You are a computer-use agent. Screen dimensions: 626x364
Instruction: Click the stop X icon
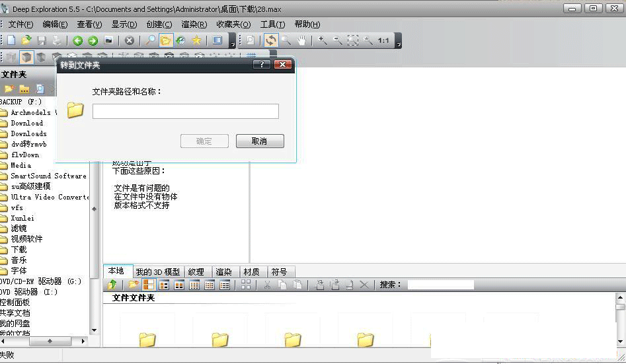(129, 40)
